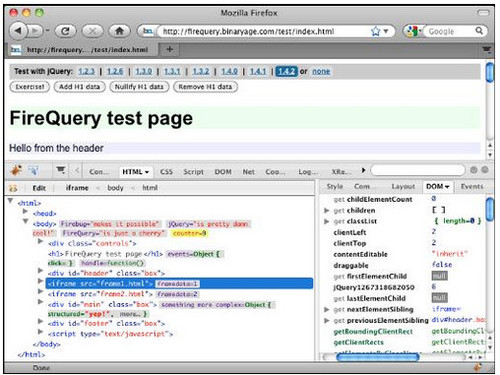This screenshot has height=375, width=500.
Task: Click the Nullify H1 data button
Action: pos(139,87)
